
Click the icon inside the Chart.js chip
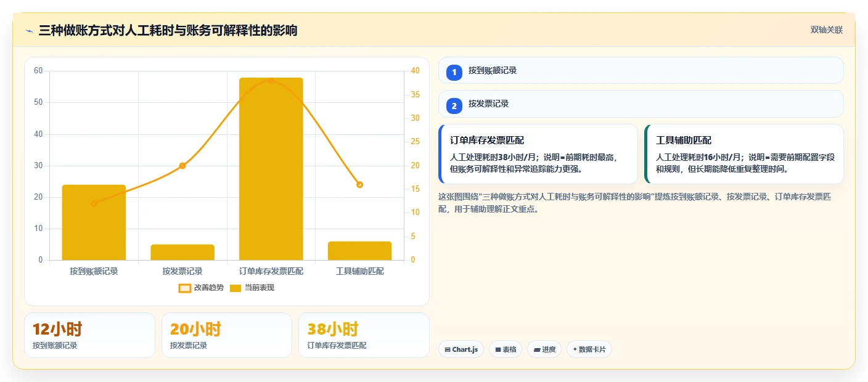tap(447, 349)
